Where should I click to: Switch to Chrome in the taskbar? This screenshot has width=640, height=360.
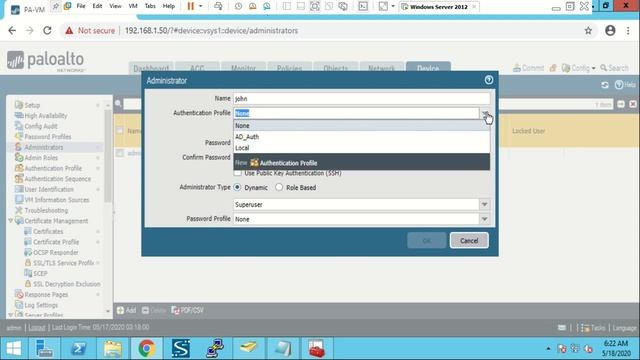(x=147, y=349)
